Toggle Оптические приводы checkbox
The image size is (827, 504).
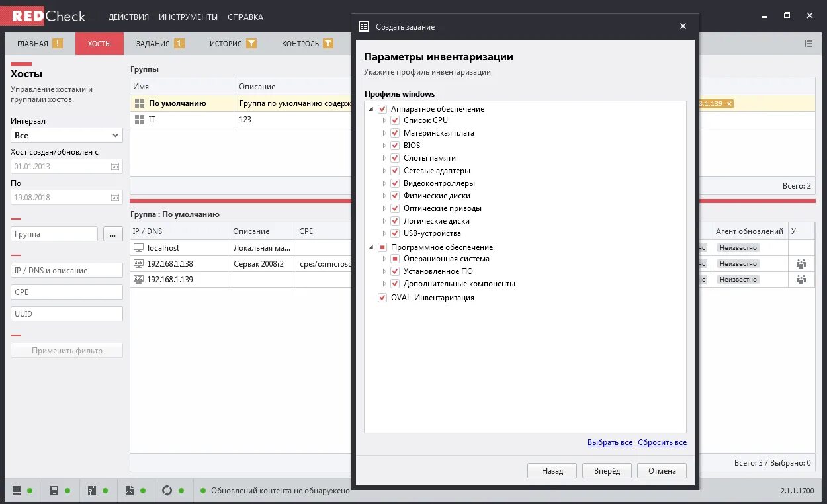(x=395, y=208)
